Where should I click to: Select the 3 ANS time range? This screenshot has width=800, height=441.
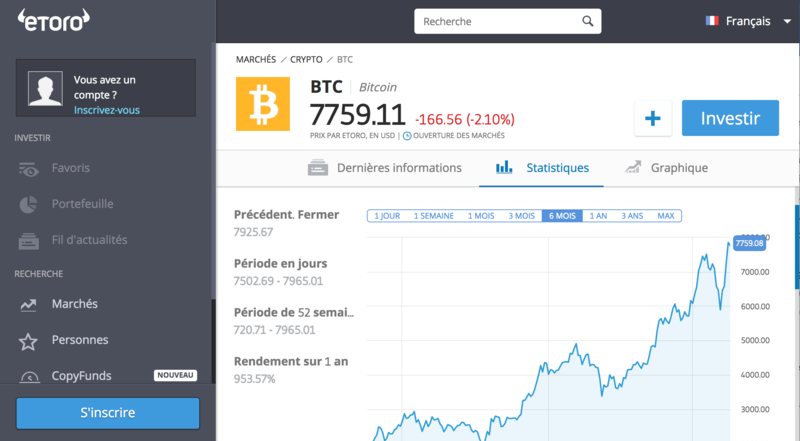[632, 216]
